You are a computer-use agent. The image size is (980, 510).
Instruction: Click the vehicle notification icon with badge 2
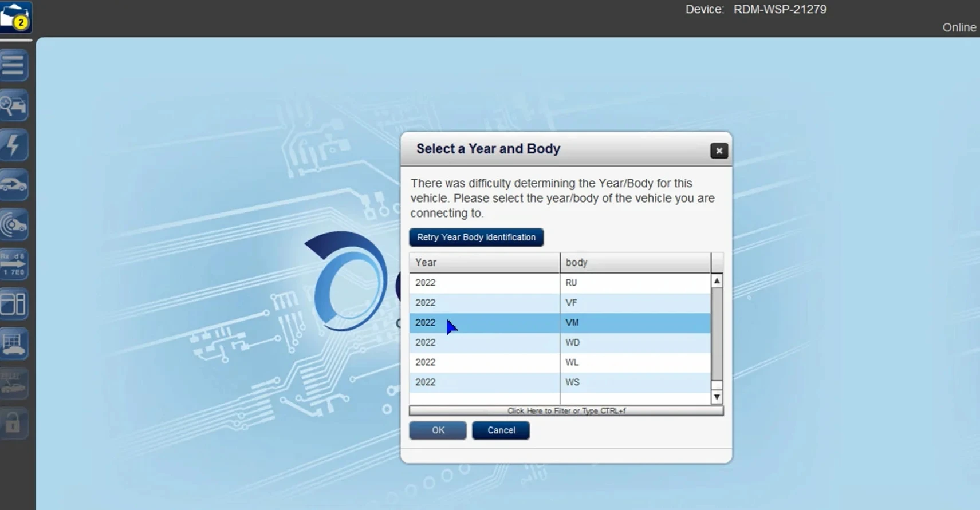15,17
